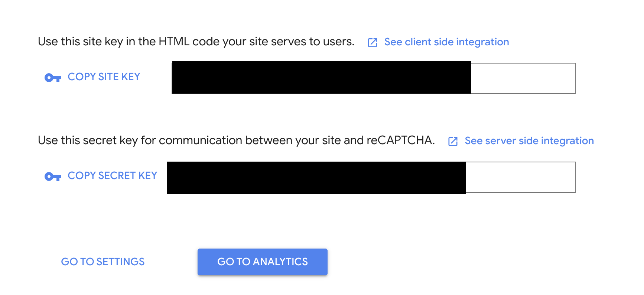Click the word SETTINGS in the bottom link
Screen dimensions: 644x295
click(120, 262)
